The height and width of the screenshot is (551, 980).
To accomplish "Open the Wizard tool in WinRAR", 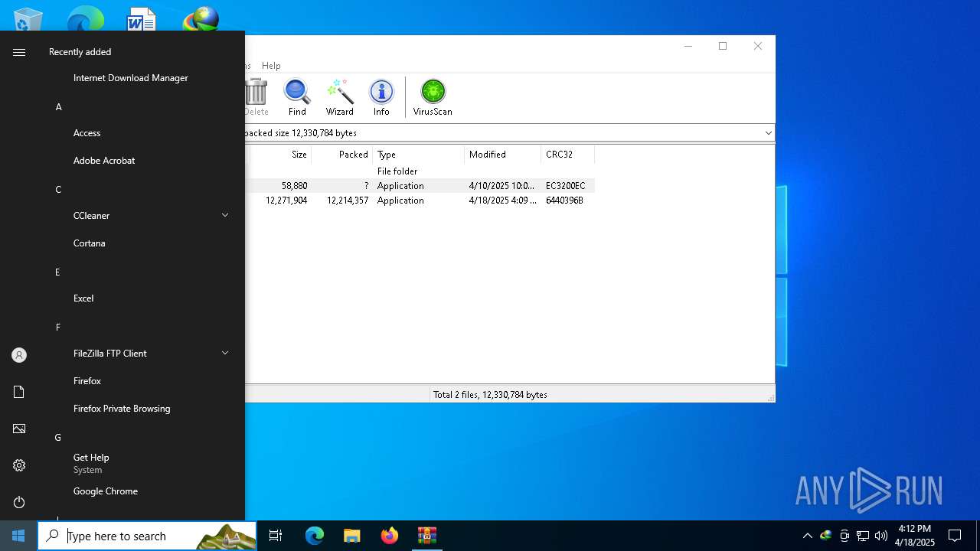I will 339,97.
